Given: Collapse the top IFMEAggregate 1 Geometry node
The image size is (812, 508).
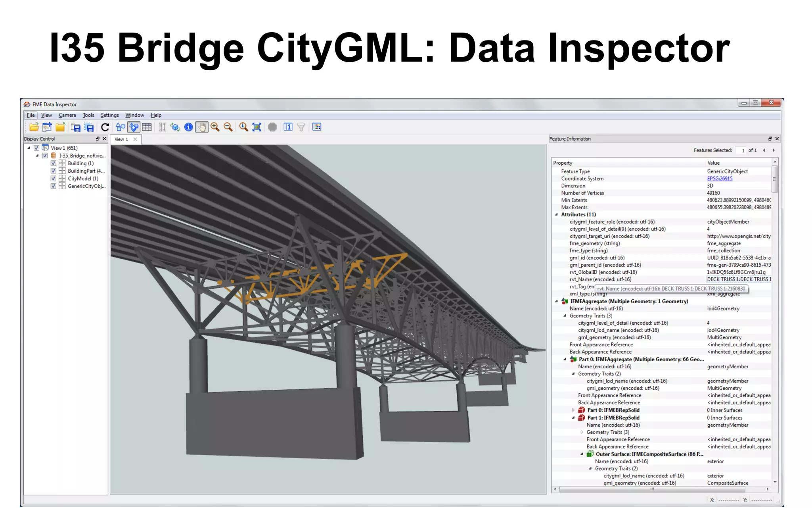Looking at the screenshot, I should [556, 301].
